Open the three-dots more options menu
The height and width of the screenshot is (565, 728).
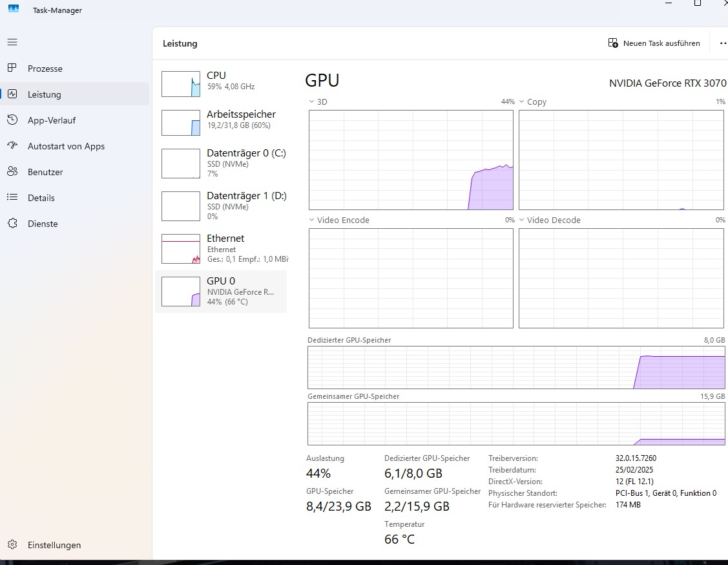pos(723,43)
